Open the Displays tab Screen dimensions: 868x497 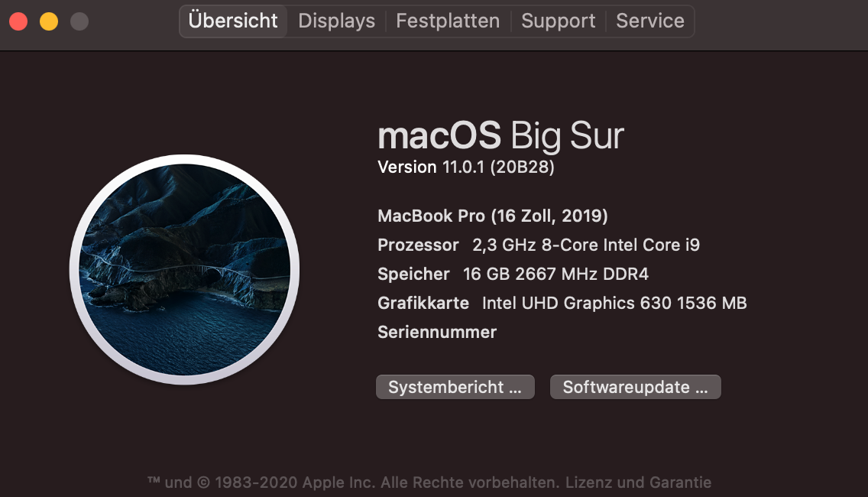point(336,21)
